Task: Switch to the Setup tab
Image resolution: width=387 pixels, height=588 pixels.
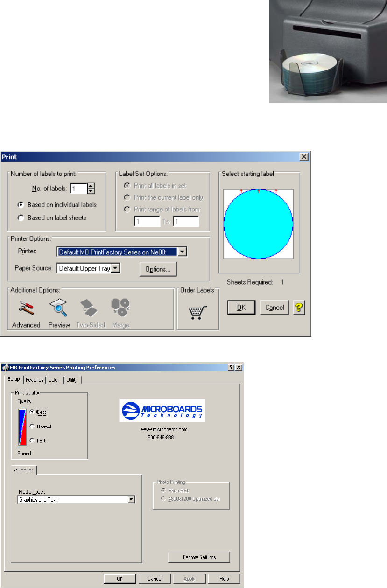Action: click(x=14, y=379)
